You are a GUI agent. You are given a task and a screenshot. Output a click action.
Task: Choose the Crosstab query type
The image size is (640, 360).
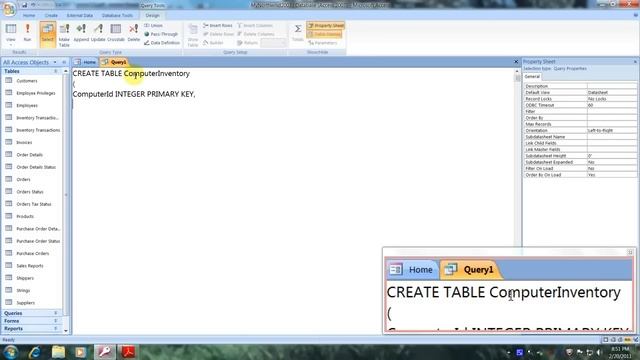tap(116, 33)
